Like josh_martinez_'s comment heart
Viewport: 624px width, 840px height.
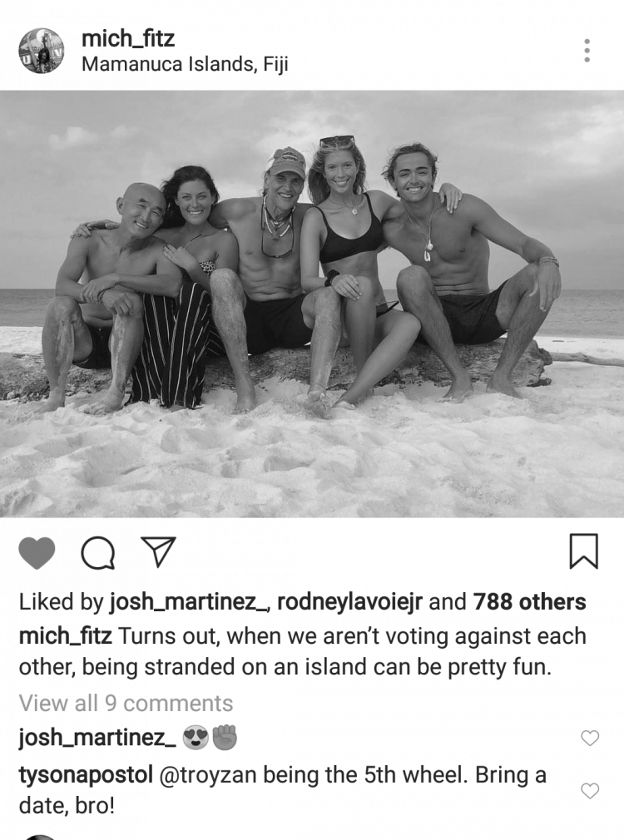(x=590, y=739)
